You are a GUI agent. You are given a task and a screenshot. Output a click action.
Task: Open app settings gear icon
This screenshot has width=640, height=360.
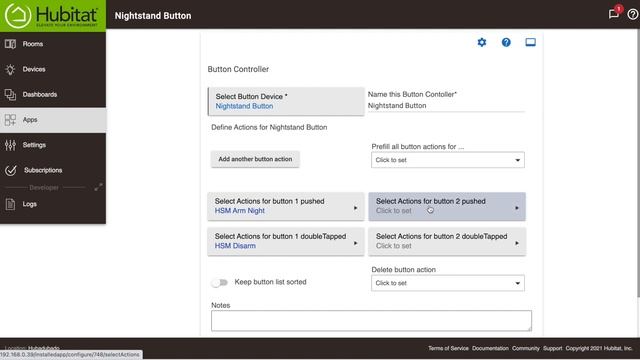tap(482, 42)
